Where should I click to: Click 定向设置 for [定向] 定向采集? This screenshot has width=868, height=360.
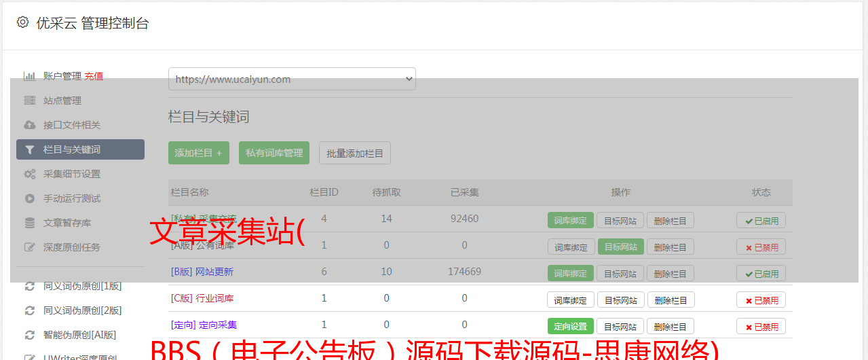pos(571,326)
